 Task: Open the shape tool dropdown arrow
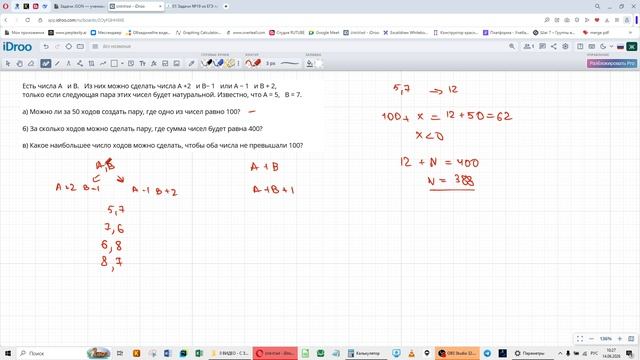122,63
